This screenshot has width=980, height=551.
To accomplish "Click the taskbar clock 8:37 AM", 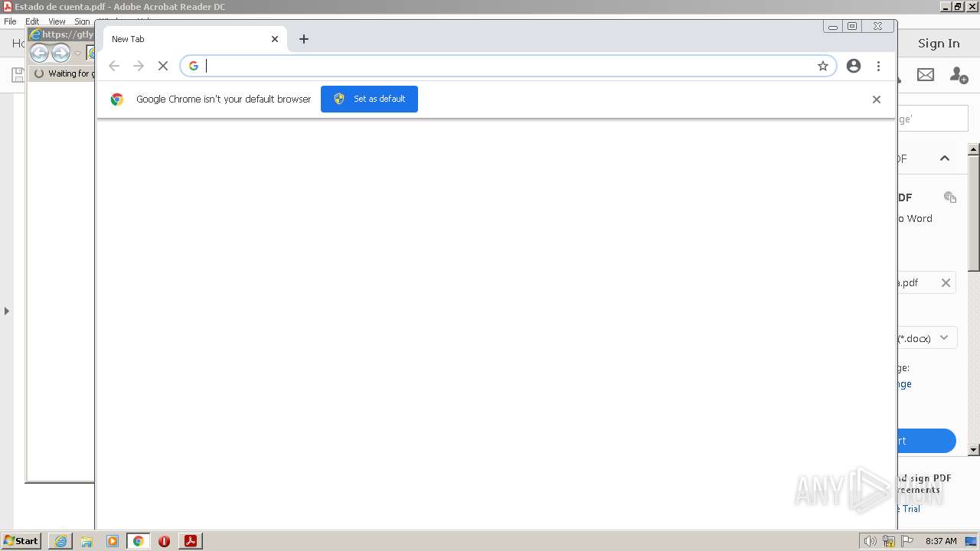I will 941,541.
